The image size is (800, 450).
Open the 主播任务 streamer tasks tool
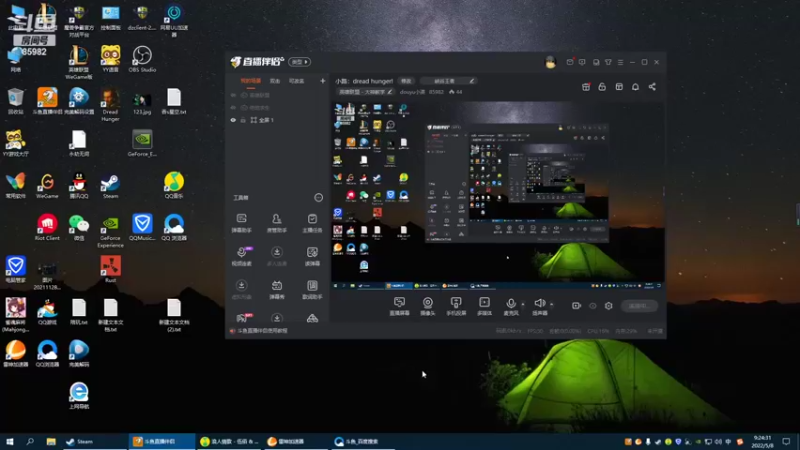click(x=312, y=223)
